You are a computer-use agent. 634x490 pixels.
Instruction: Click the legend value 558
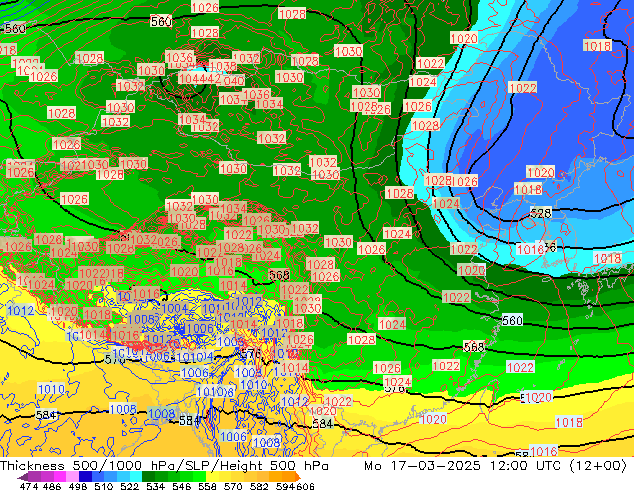click(207, 486)
